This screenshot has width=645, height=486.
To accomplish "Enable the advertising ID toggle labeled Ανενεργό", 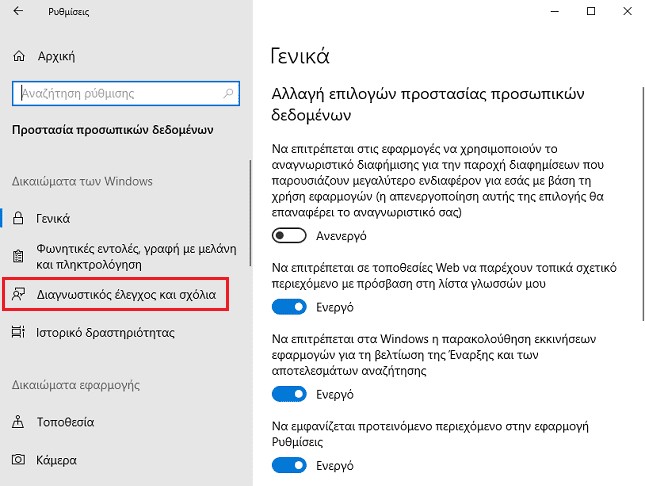I will [x=289, y=236].
